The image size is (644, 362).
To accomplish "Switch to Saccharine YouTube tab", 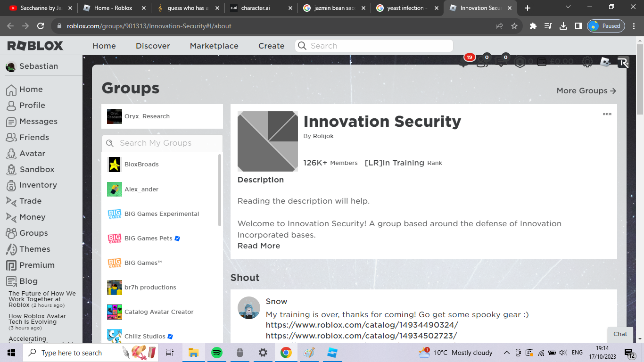I will click(x=41, y=8).
